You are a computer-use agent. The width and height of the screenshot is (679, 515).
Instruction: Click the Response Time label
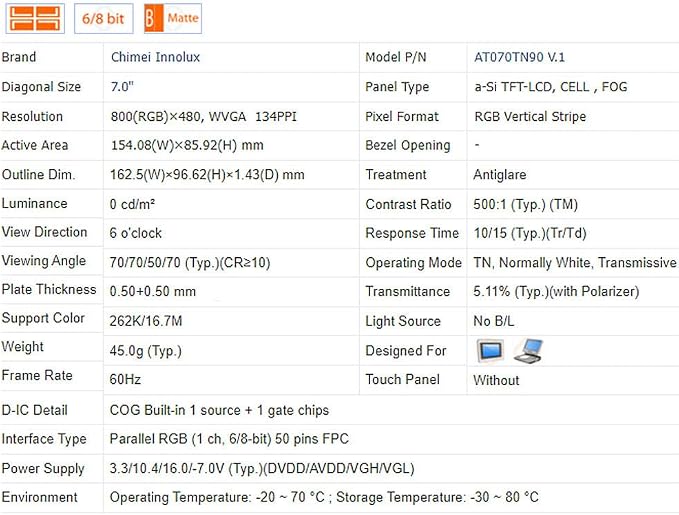412,233
